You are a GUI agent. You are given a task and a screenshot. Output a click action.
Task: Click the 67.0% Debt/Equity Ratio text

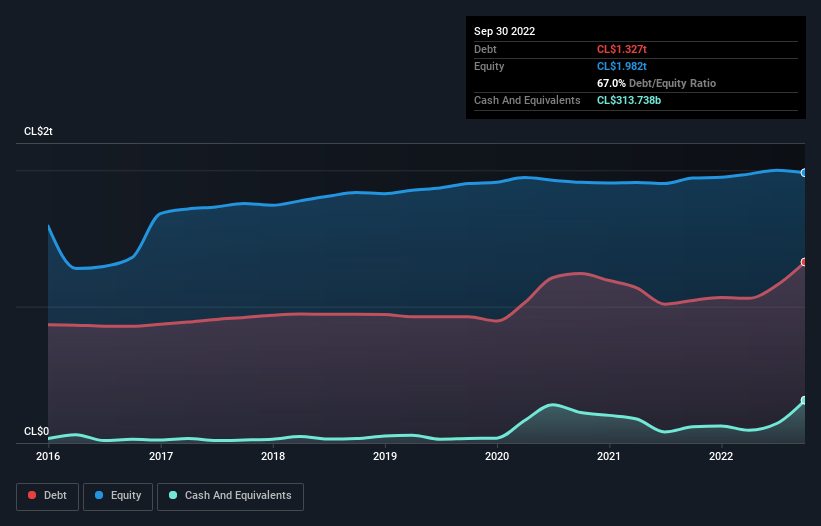pyautogui.click(x=656, y=83)
